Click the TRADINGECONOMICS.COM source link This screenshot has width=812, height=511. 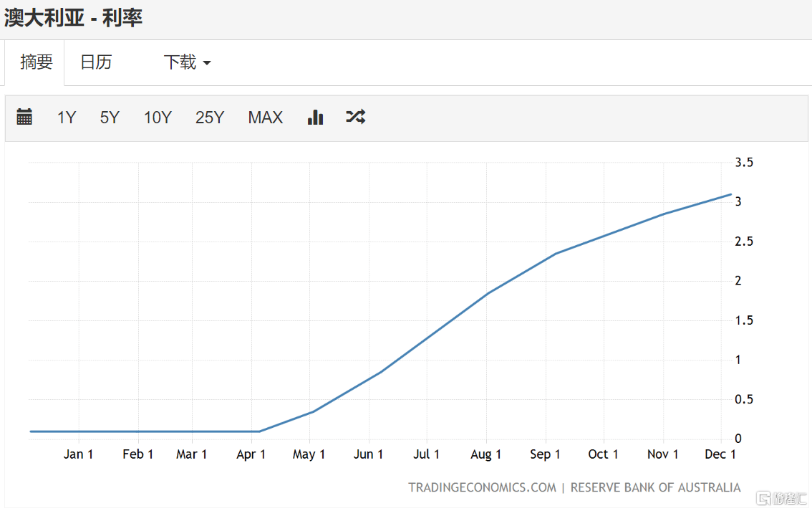482,487
